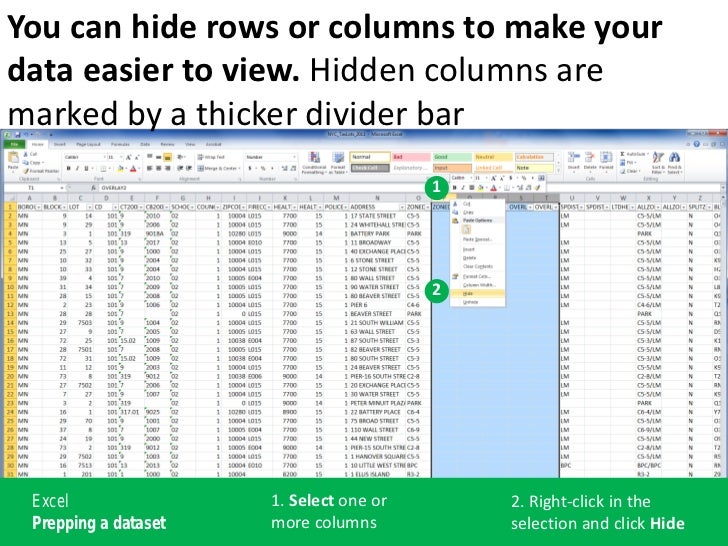Viewport: 728px width, 546px height.
Task: Toggle Wrap Text
Action: (x=211, y=157)
